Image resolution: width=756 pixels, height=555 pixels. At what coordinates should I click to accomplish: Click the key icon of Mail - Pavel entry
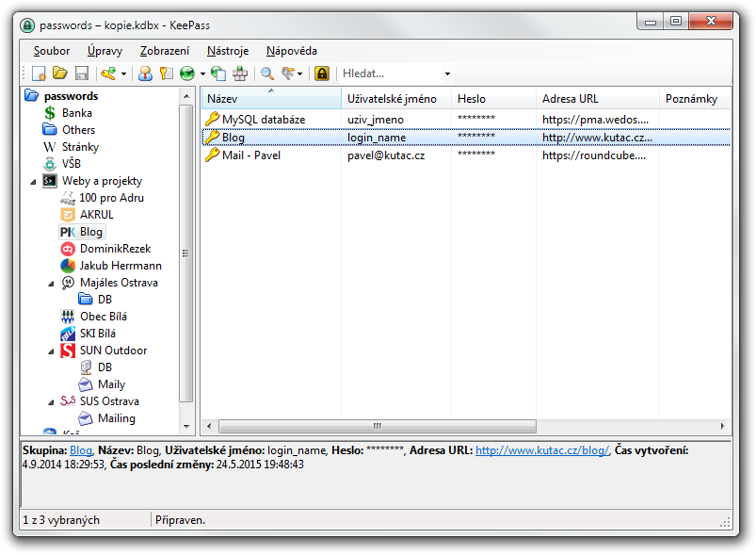tap(212, 155)
